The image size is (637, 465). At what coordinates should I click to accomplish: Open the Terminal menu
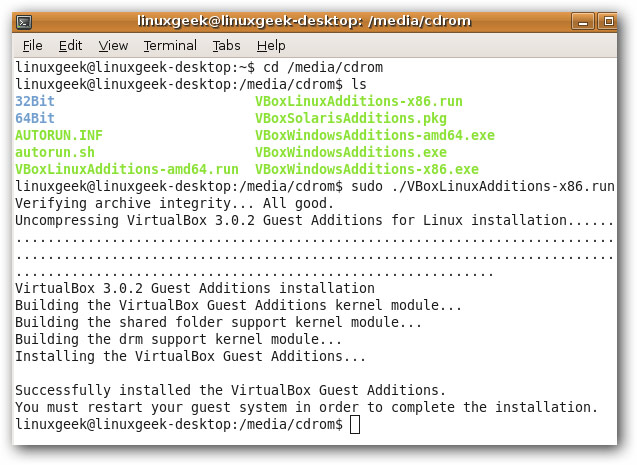170,45
